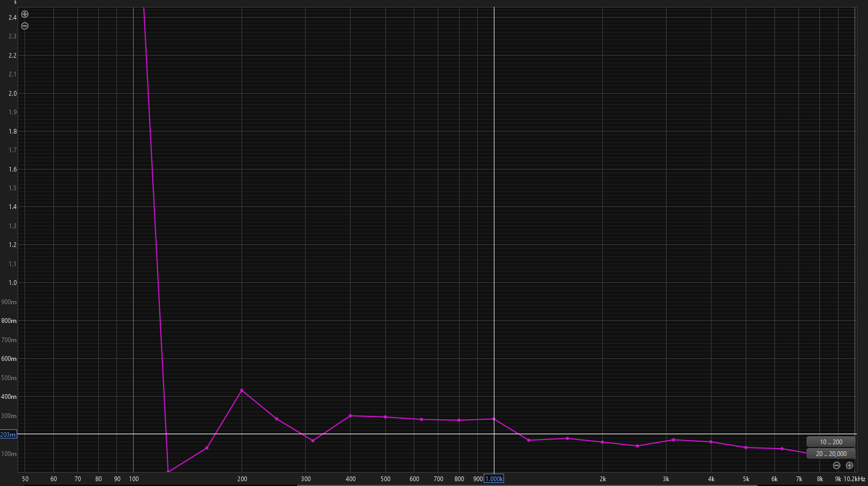Image resolution: width=868 pixels, height=486 pixels.
Task: Click the '2.0' label on the time axis
Action: (13, 93)
